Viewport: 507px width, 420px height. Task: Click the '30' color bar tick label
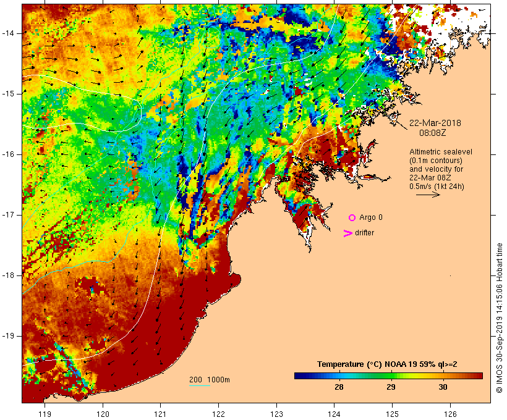tap(443, 387)
